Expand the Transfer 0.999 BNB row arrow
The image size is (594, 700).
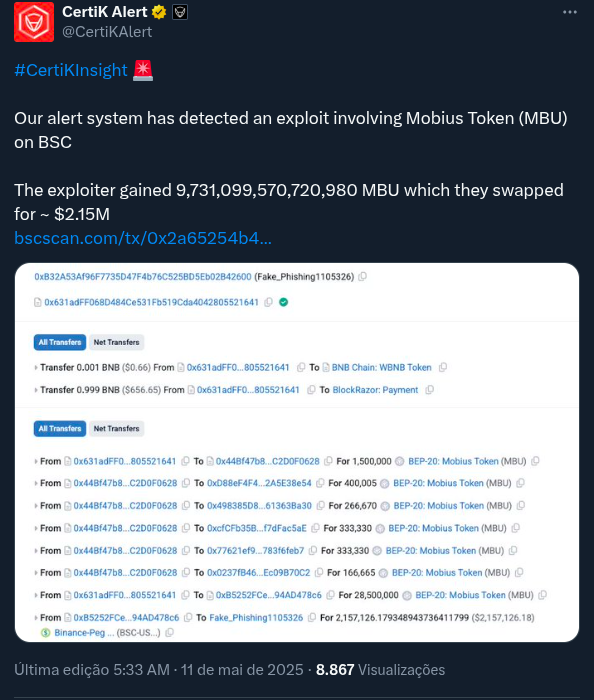pos(36,390)
